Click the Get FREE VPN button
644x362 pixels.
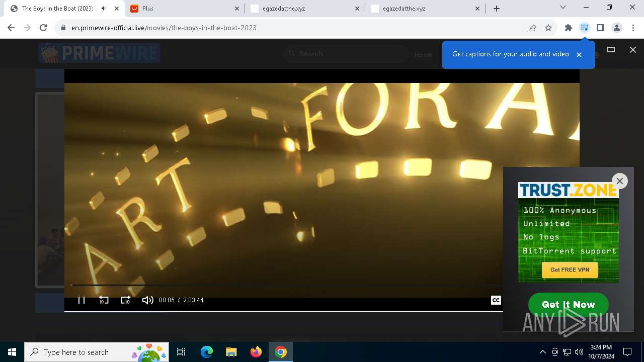570,269
